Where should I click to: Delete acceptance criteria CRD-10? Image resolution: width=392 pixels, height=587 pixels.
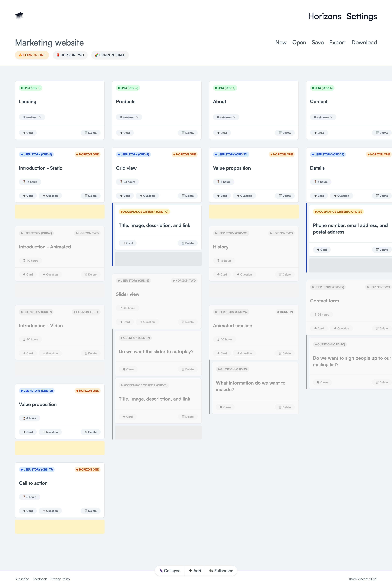(187, 243)
